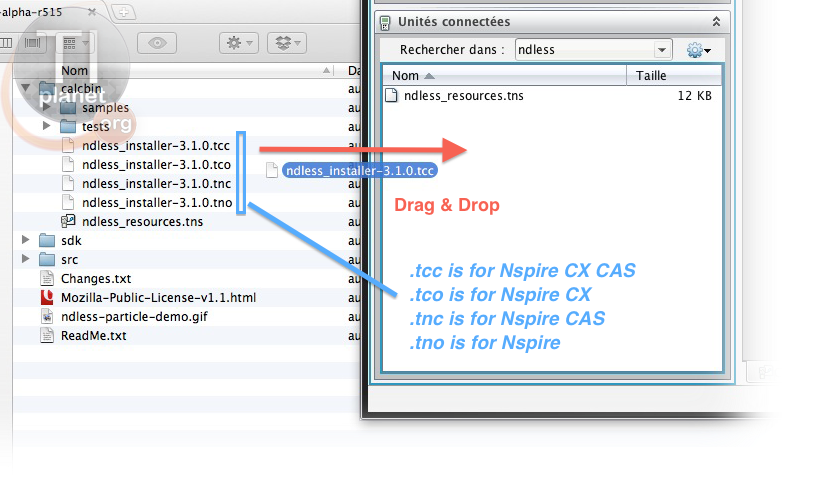Select the Mozilla-Public-License-v1.1.html icon
Viewport: 816px width, 489px height.
point(47,297)
